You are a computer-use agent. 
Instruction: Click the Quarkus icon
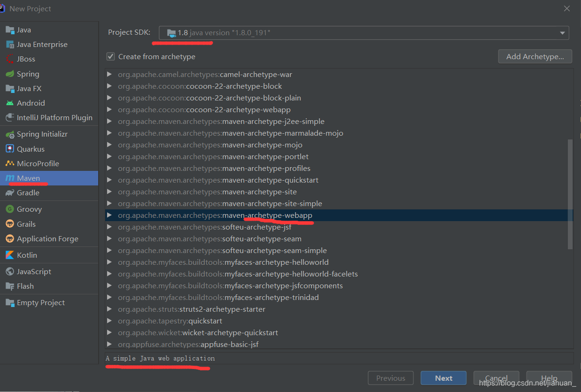click(x=10, y=149)
